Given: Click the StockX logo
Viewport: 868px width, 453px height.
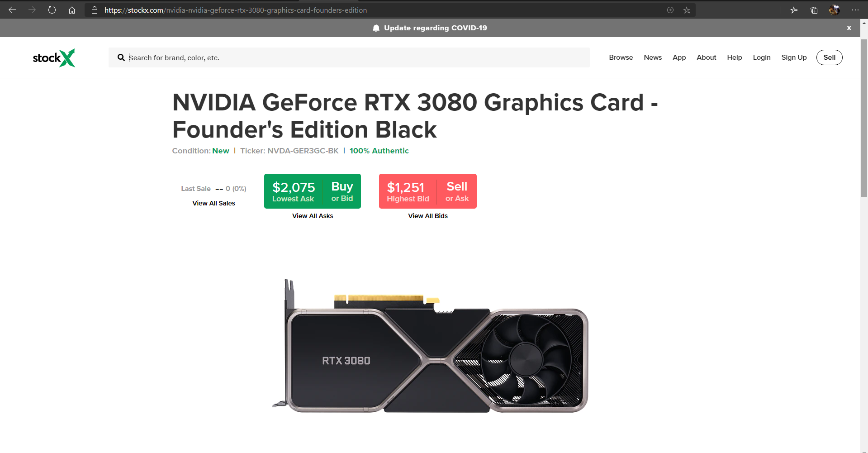Looking at the screenshot, I should 54,57.
